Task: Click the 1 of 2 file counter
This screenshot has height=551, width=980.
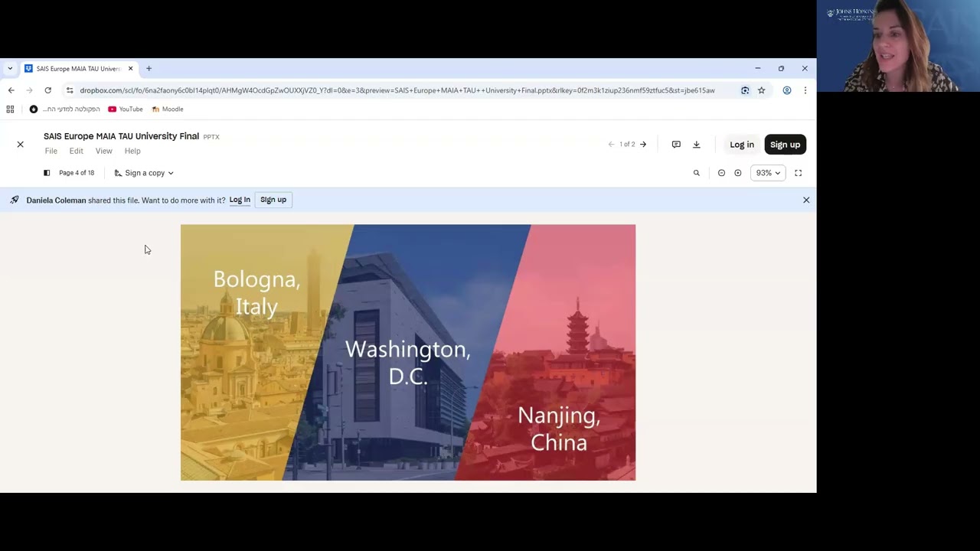Action: coord(627,145)
